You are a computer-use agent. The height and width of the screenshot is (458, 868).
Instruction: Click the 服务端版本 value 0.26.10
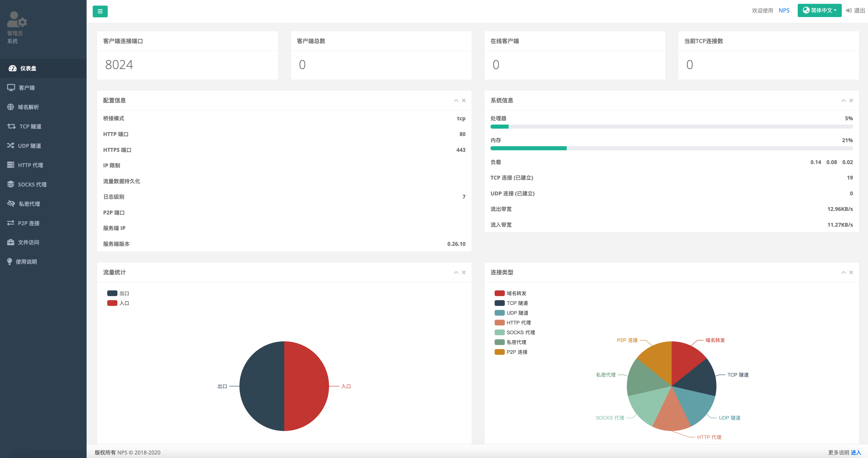pos(456,244)
